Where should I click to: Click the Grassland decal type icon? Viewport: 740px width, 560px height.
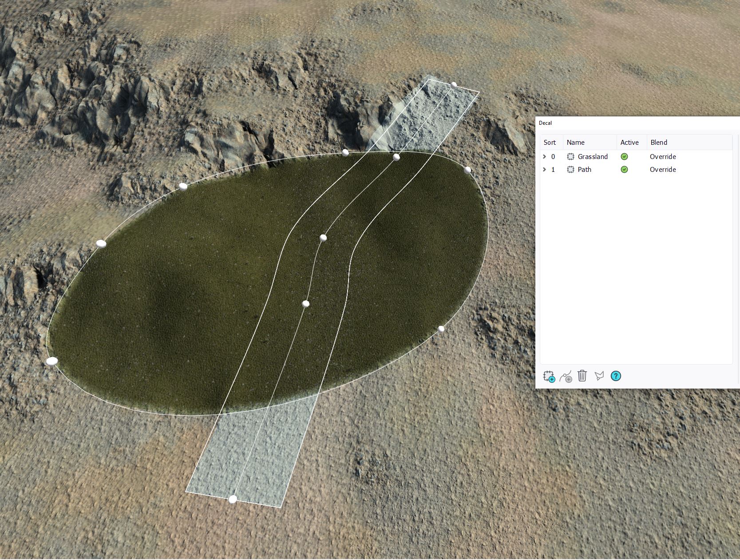571,157
